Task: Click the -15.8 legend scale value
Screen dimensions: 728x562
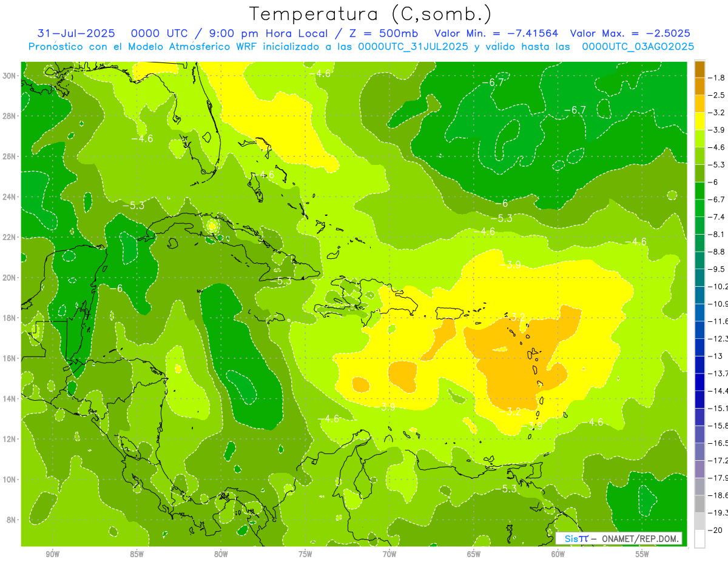Action: pyautogui.click(x=718, y=426)
